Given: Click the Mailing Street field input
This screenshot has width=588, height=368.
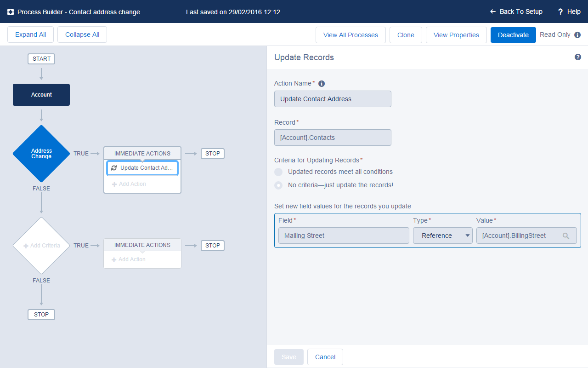Looking at the screenshot, I should click(343, 236).
